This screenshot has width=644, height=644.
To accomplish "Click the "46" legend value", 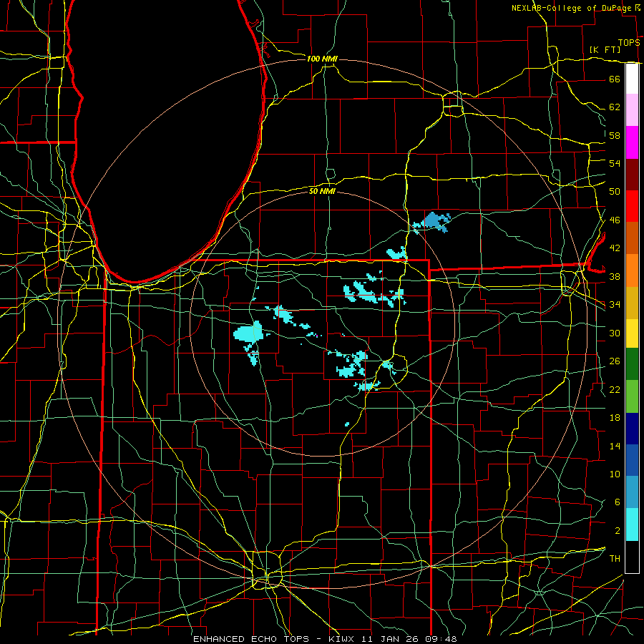I will pyautogui.click(x=615, y=220).
